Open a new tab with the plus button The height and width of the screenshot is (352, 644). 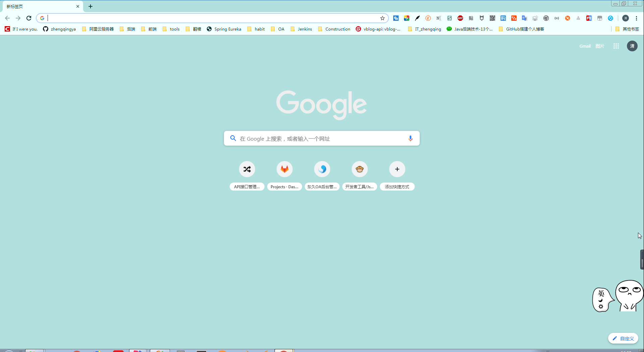click(x=91, y=6)
